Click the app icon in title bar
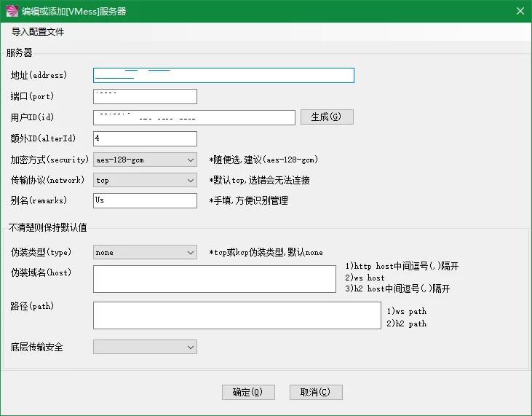The width and height of the screenshot is (532, 416). tap(12, 11)
